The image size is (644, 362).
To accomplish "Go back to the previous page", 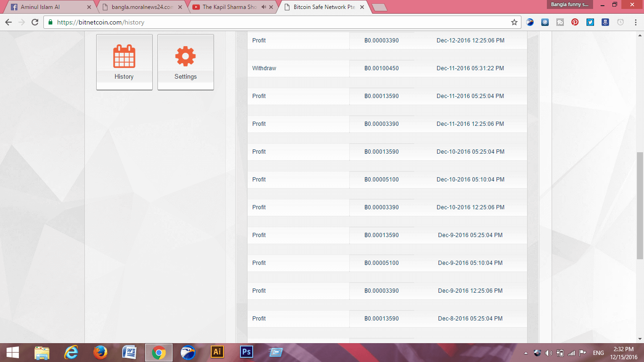I will pyautogui.click(x=8, y=22).
